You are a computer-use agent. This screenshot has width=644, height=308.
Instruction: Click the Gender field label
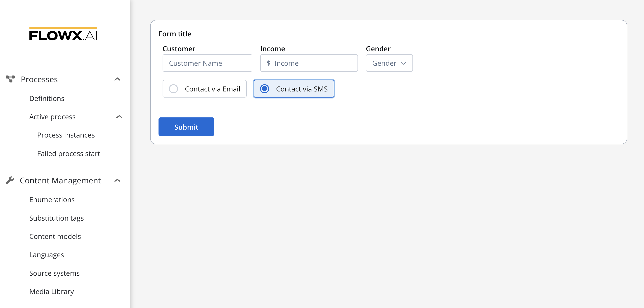[378, 49]
